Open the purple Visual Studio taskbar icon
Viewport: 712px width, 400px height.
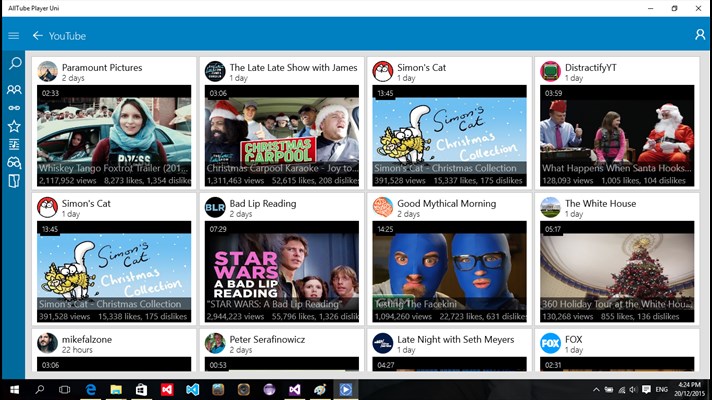click(295, 390)
